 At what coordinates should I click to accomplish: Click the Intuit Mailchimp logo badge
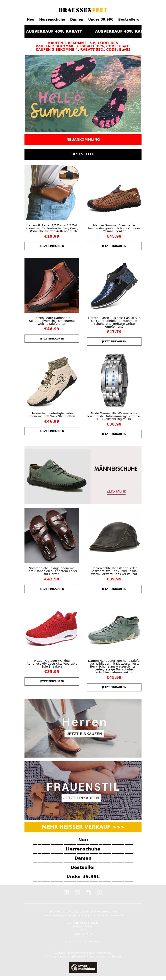click(x=83, y=968)
